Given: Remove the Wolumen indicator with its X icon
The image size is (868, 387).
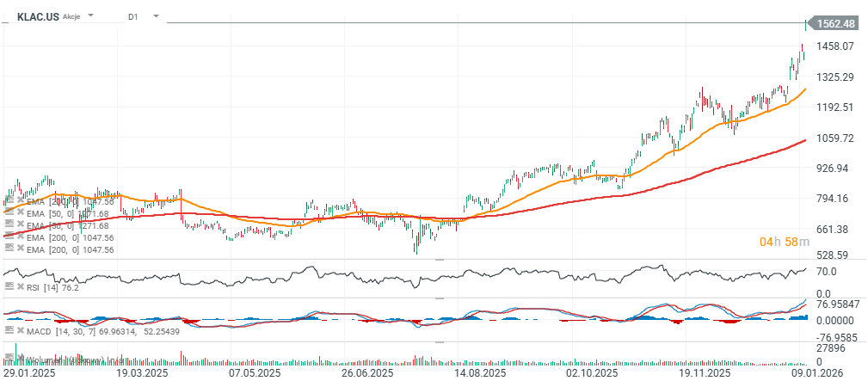Looking at the screenshot, I should (20, 359).
